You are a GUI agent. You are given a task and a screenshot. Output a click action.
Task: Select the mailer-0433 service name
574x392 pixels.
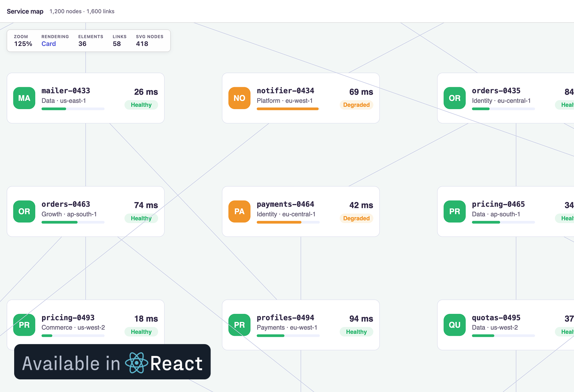pos(66,91)
